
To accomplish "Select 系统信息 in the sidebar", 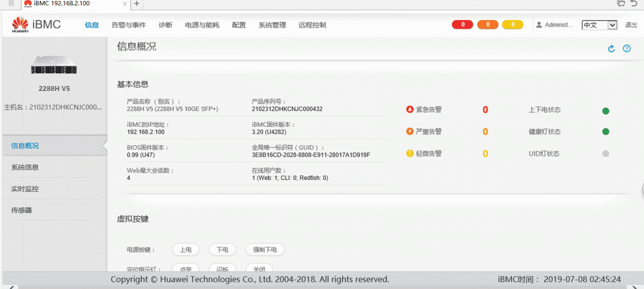I will point(25,167).
